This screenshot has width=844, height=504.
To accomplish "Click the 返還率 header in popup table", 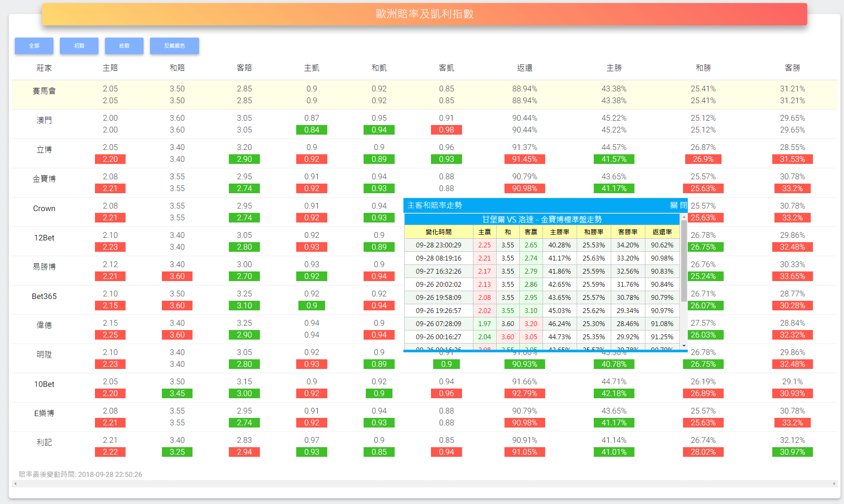I will 662,232.
